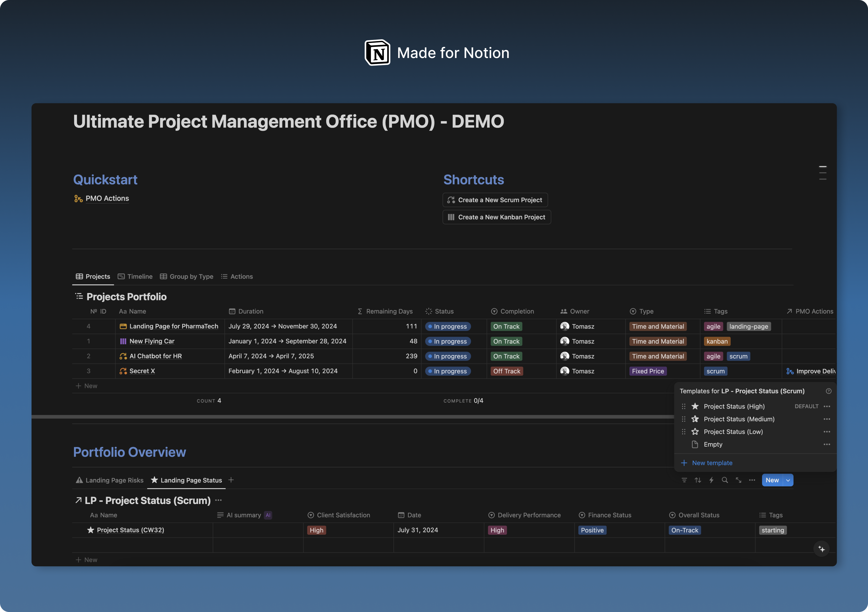The height and width of the screenshot is (612, 868).
Task: Click the lightning automation icon
Action: tap(712, 480)
